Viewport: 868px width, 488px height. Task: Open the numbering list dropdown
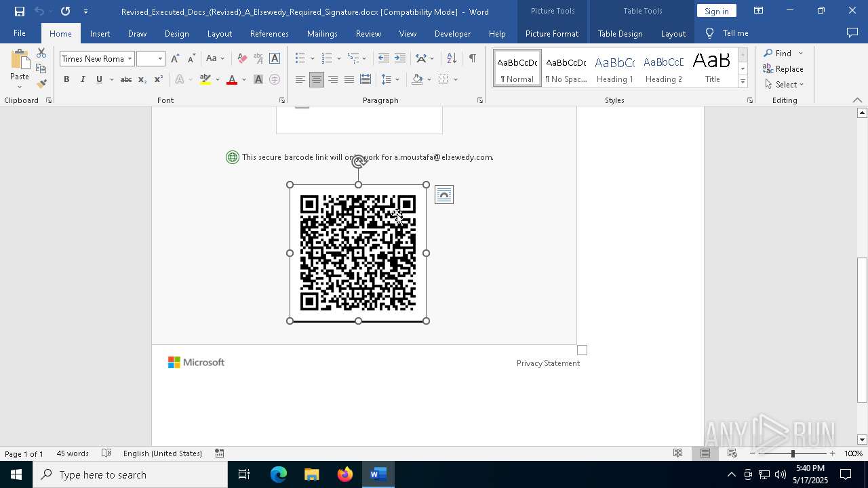click(x=338, y=59)
